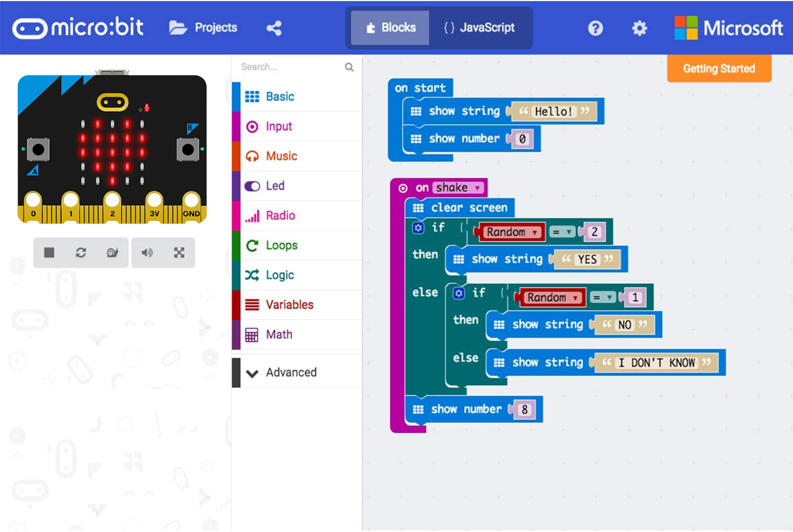This screenshot has width=793, height=532.
Task: Change the second comparison operator dropdown
Action: [x=603, y=297]
